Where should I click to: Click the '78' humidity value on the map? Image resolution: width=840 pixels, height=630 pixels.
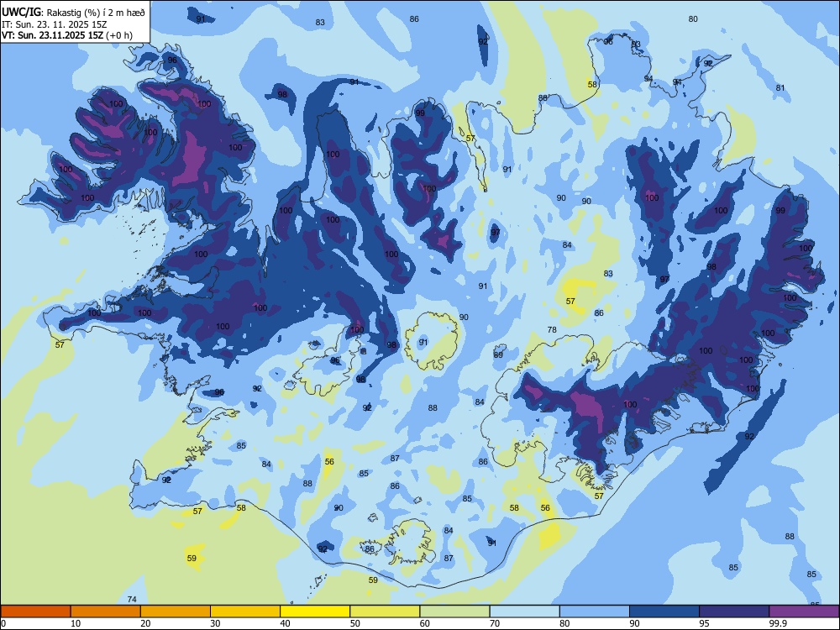click(x=552, y=329)
